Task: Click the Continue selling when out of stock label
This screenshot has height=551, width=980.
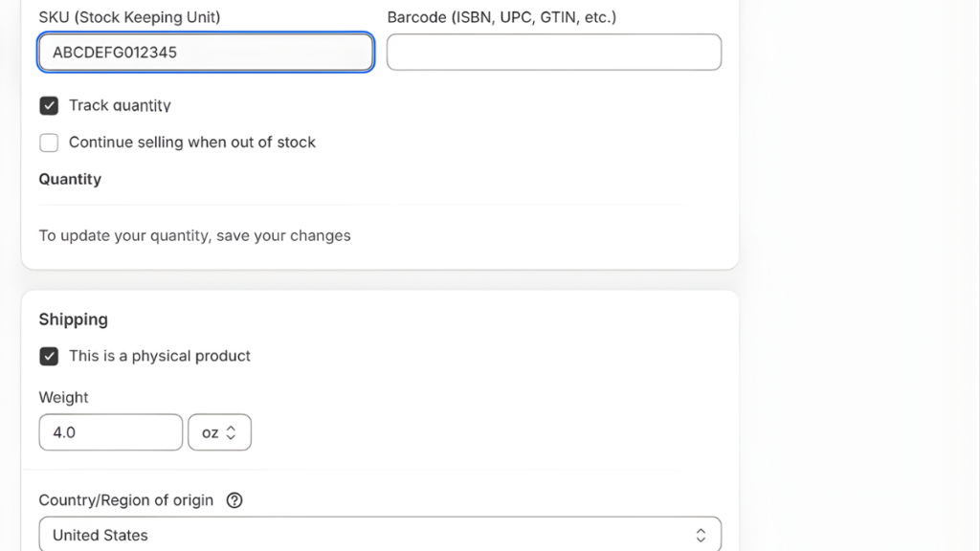Action: pyautogui.click(x=190, y=143)
